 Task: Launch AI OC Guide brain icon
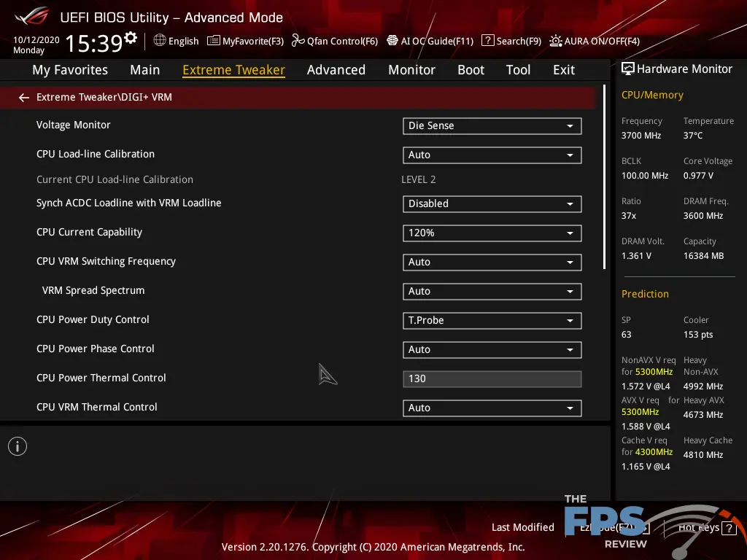tap(392, 41)
